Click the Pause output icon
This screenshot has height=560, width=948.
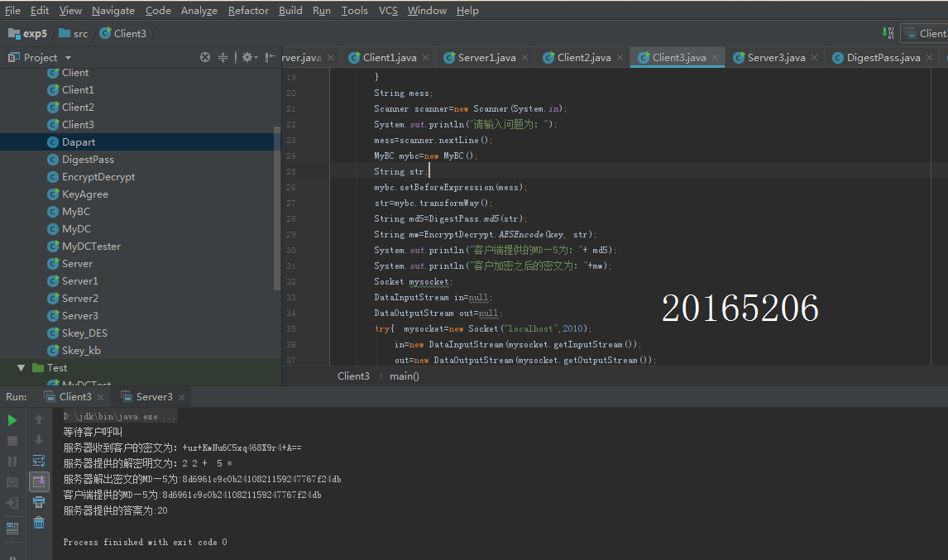pyautogui.click(x=12, y=462)
